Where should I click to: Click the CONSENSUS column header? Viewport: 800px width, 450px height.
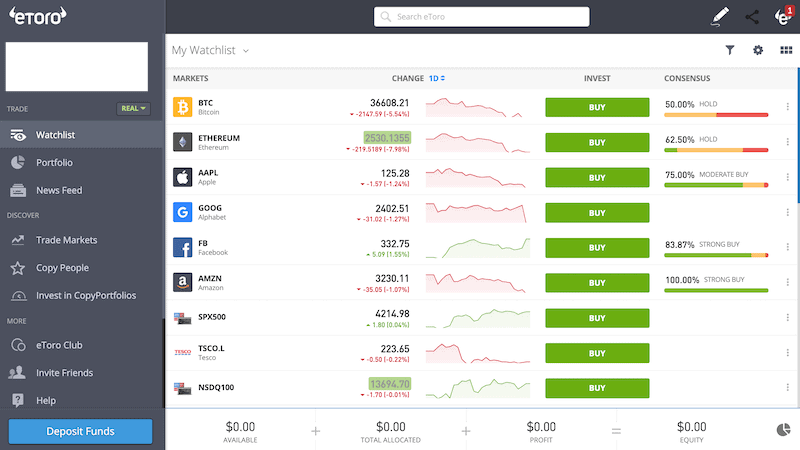pyautogui.click(x=687, y=78)
